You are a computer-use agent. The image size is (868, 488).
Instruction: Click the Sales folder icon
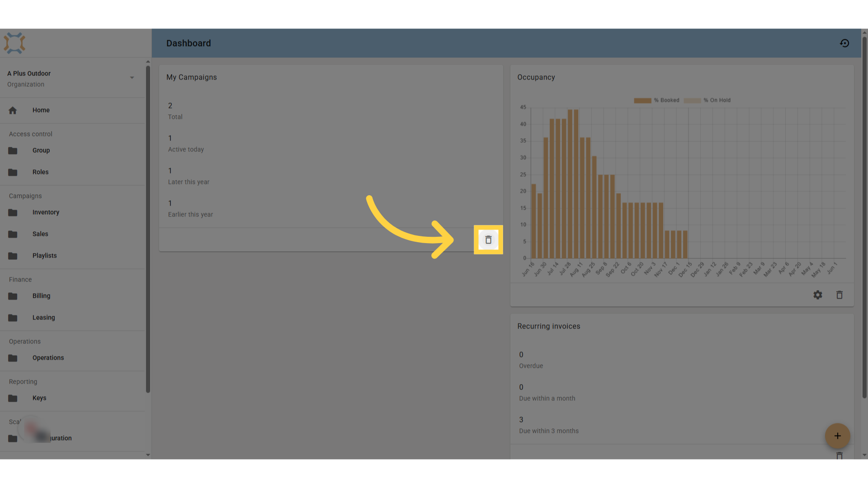coord(13,234)
